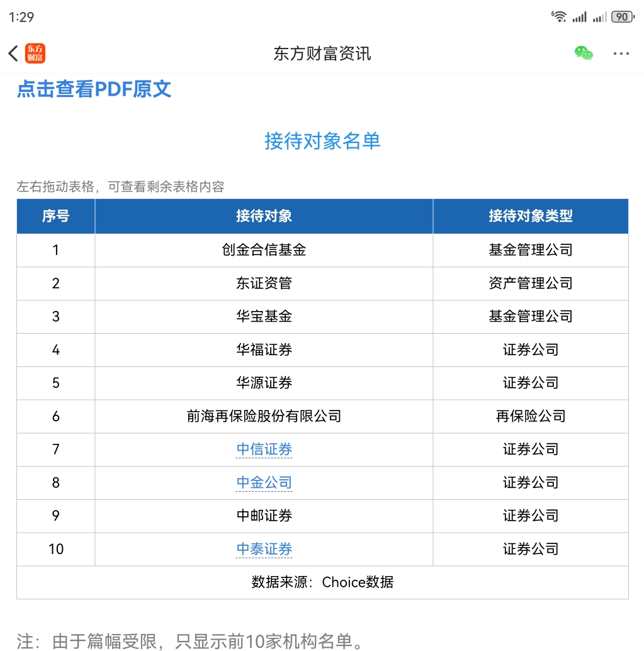Tap the back arrow icon

[13, 54]
